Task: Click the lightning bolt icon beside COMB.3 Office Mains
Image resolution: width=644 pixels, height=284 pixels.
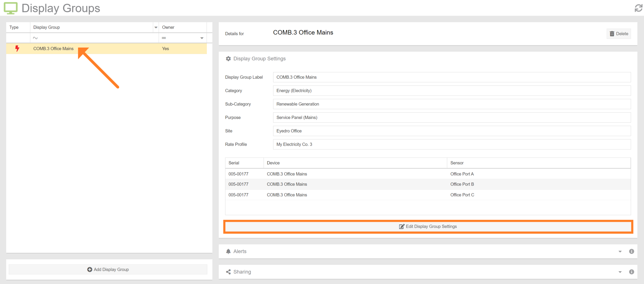Action: (x=17, y=48)
